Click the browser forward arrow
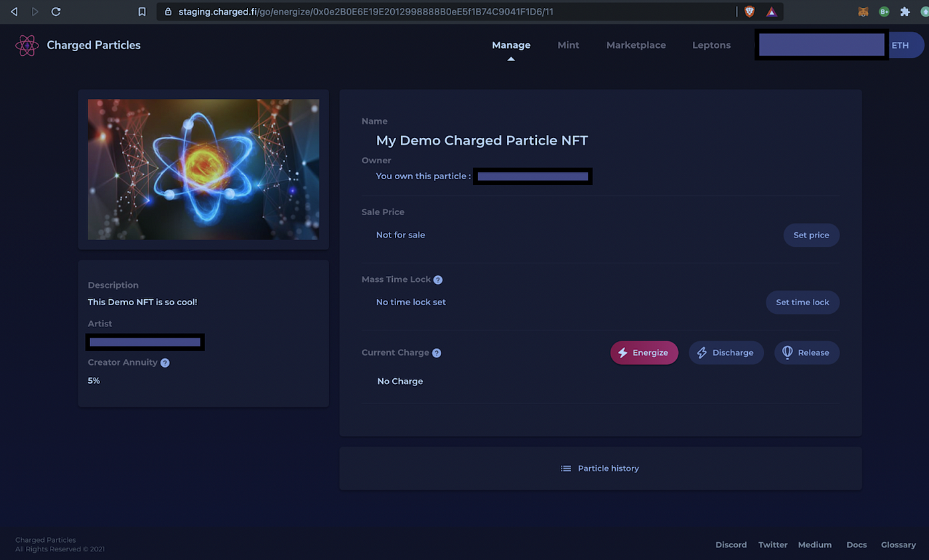 coord(35,11)
